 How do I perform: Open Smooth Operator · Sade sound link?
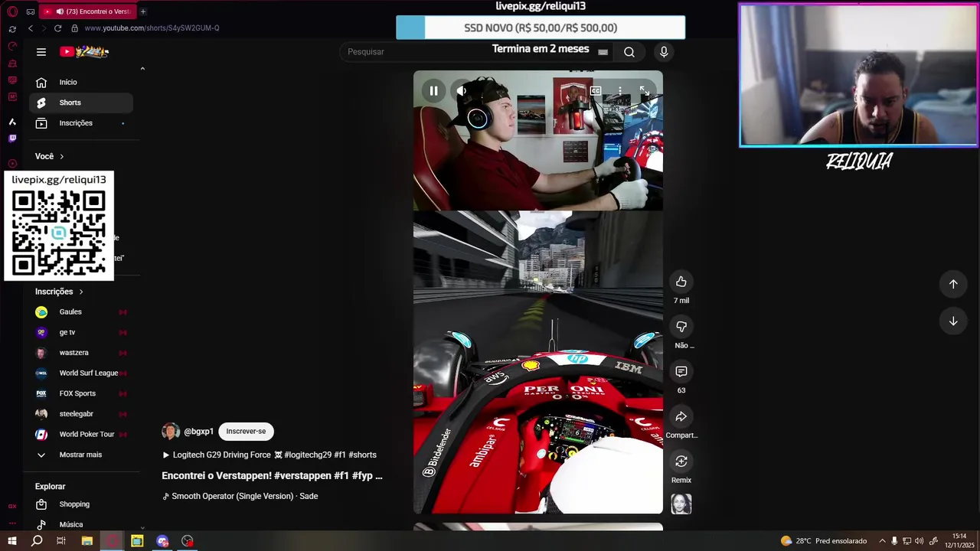pyautogui.click(x=240, y=496)
